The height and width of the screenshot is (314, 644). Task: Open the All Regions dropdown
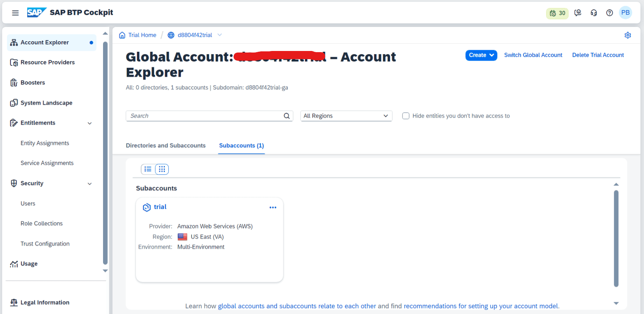[346, 116]
